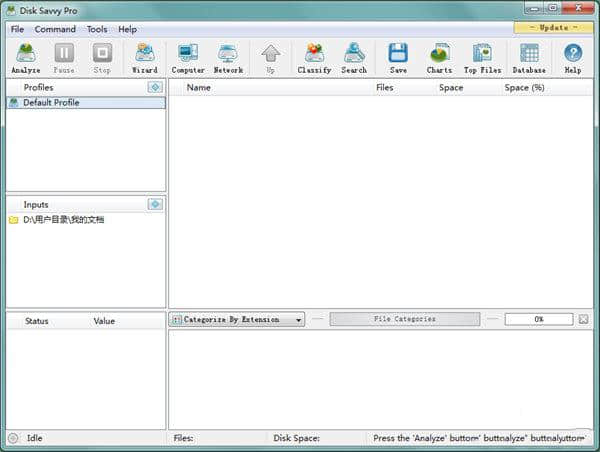Sort by the Space column header

pyautogui.click(x=451, y=88)
